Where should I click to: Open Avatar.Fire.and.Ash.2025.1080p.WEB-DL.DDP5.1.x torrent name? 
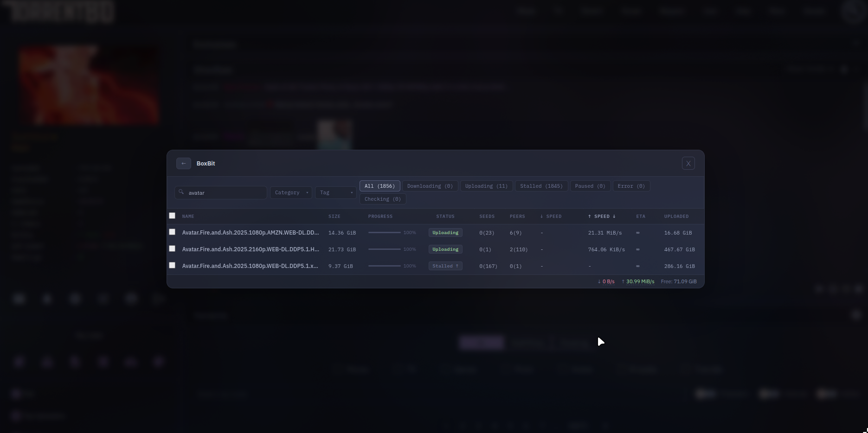point(250,266)
